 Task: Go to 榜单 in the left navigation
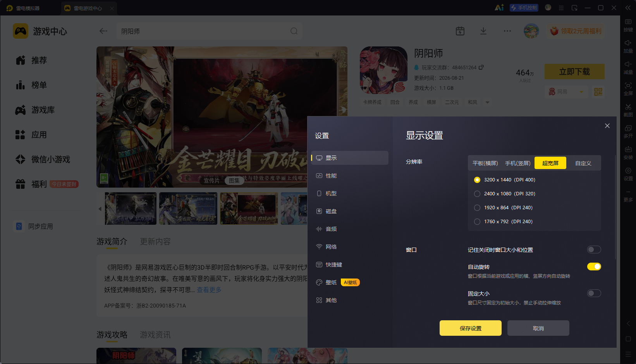pos(31,85)
